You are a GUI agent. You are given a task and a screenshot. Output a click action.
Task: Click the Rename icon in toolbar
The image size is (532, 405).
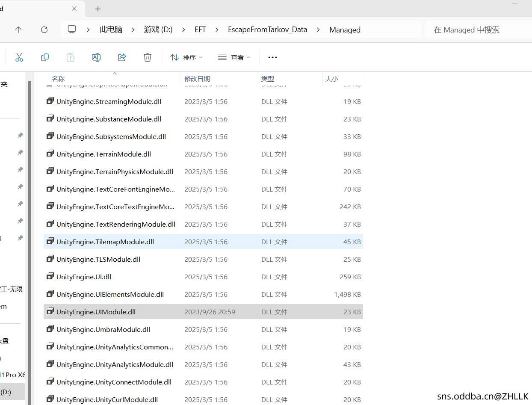point(96,57)
